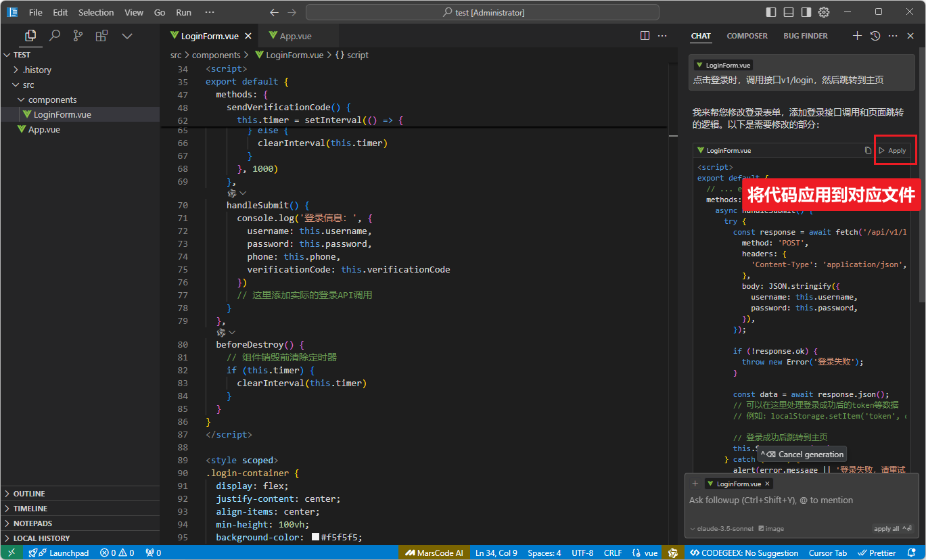
Task: Open #f5f5f5 color swatch picker
Action: (x=316, y=537)
